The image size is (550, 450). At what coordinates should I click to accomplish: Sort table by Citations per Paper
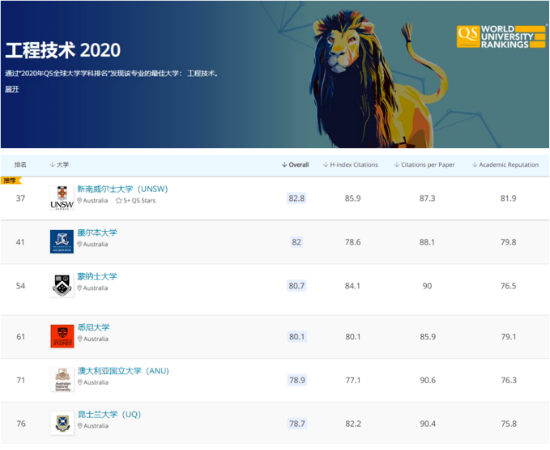tap(424, 165)
